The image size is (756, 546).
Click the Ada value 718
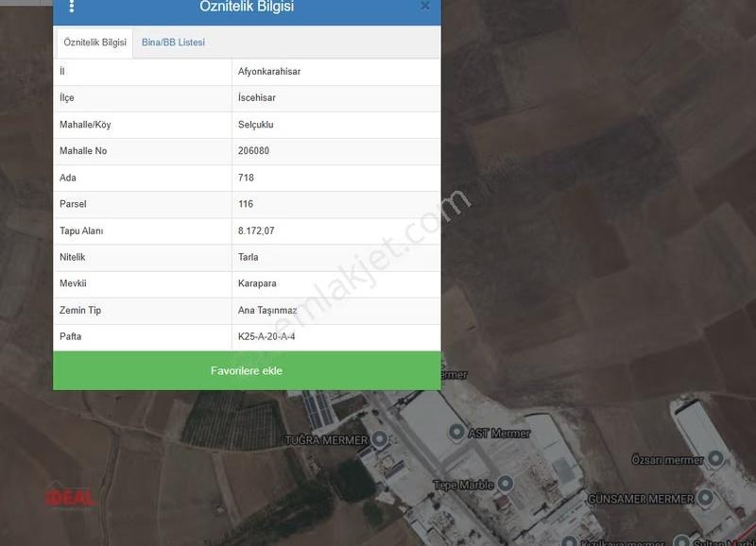pyautogui.click(x=246, y=178)
